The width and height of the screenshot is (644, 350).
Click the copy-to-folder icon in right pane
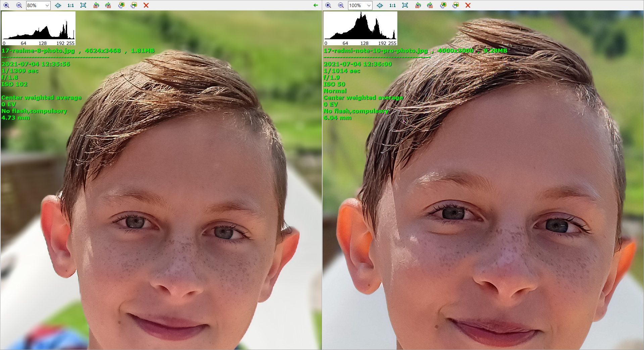443,5
